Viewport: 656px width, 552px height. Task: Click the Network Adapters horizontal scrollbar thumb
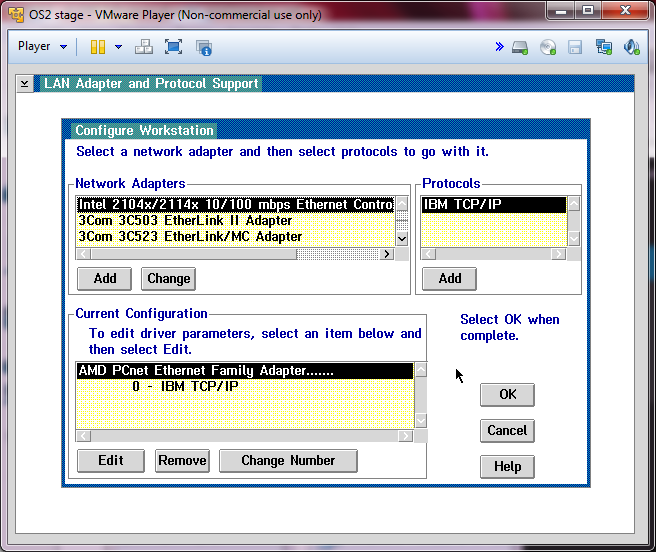point(194,254)
